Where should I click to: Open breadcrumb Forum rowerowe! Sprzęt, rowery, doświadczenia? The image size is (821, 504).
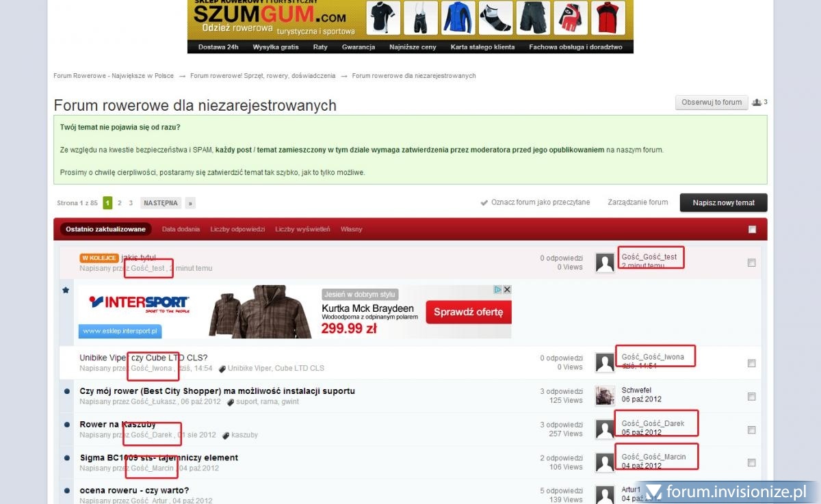click(263, 76)
